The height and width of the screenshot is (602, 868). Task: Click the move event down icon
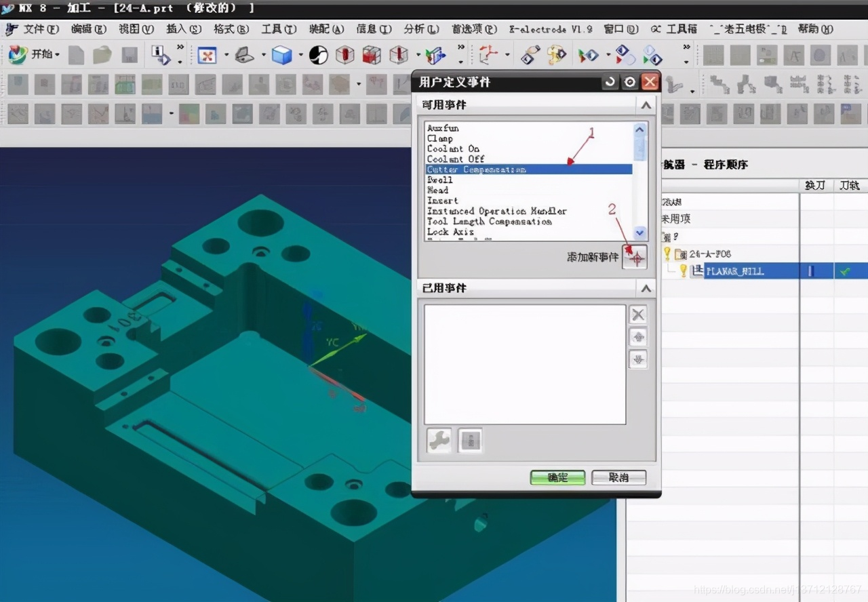[x=637, y=359]
